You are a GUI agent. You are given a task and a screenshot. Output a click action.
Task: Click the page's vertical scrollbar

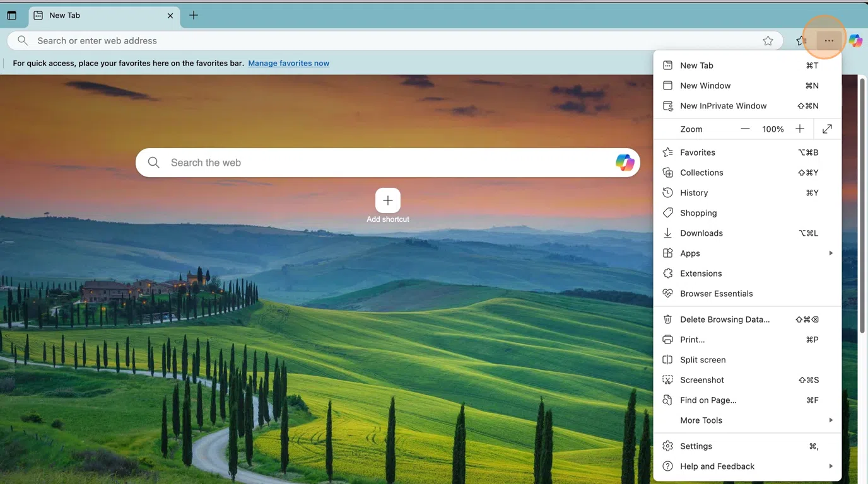862,205
